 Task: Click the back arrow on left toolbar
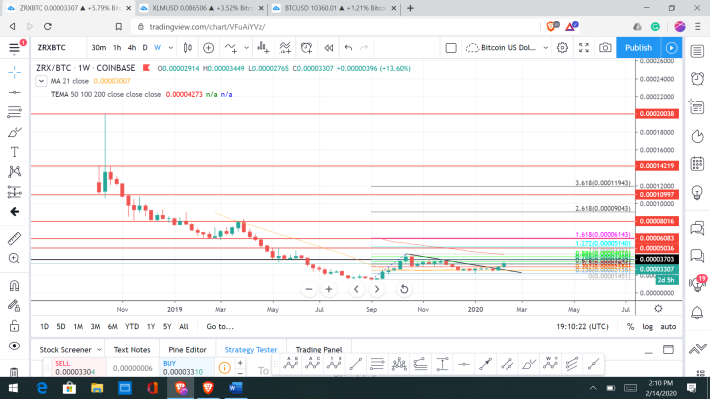(14, 212)
